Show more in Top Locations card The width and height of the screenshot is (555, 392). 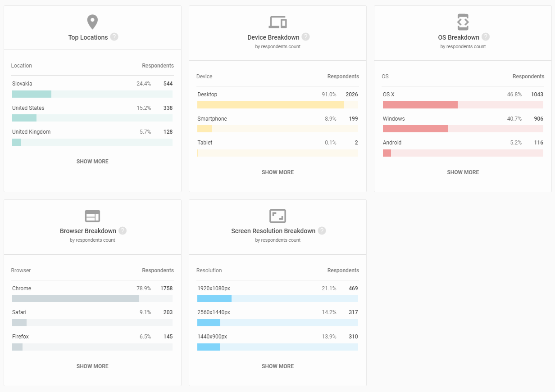(92, 162)
